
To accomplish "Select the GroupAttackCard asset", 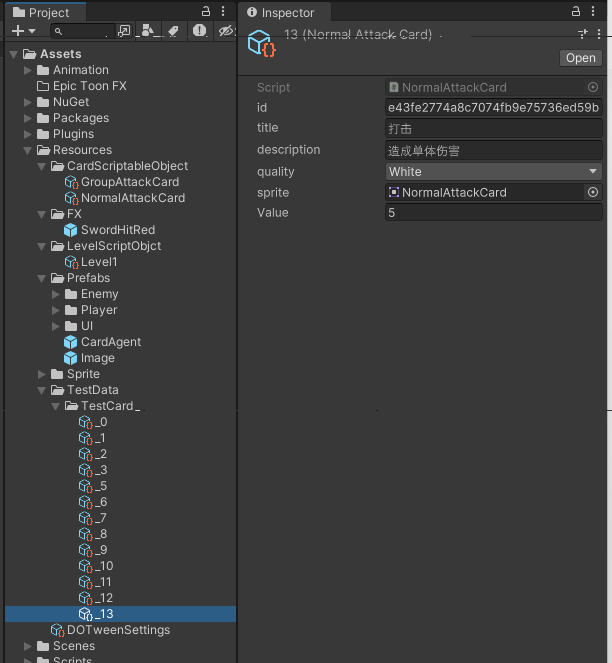I will pos(129,182).
